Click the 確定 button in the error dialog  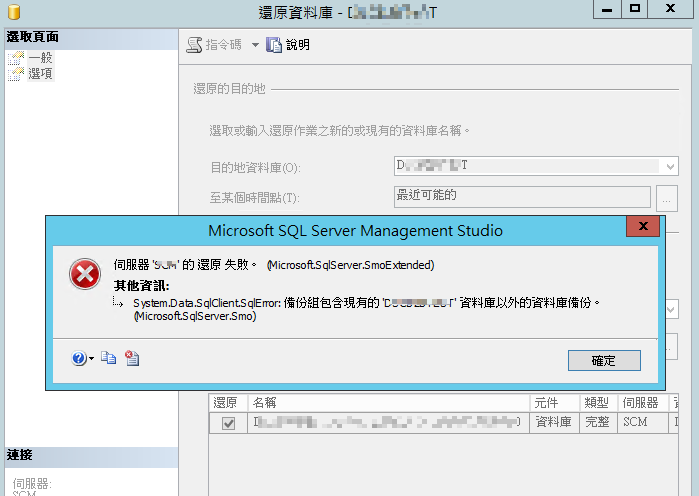[604, 360]
